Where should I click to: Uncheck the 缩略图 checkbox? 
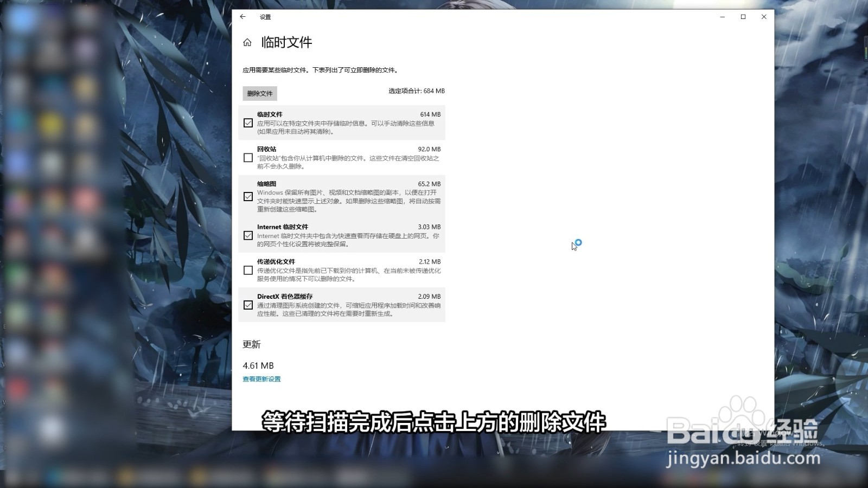248,196
